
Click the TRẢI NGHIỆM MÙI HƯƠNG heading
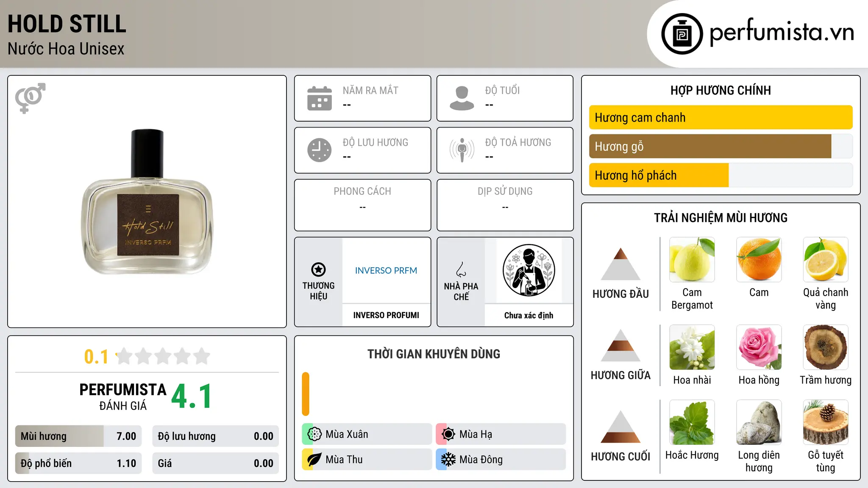click(x=721, y=218)
